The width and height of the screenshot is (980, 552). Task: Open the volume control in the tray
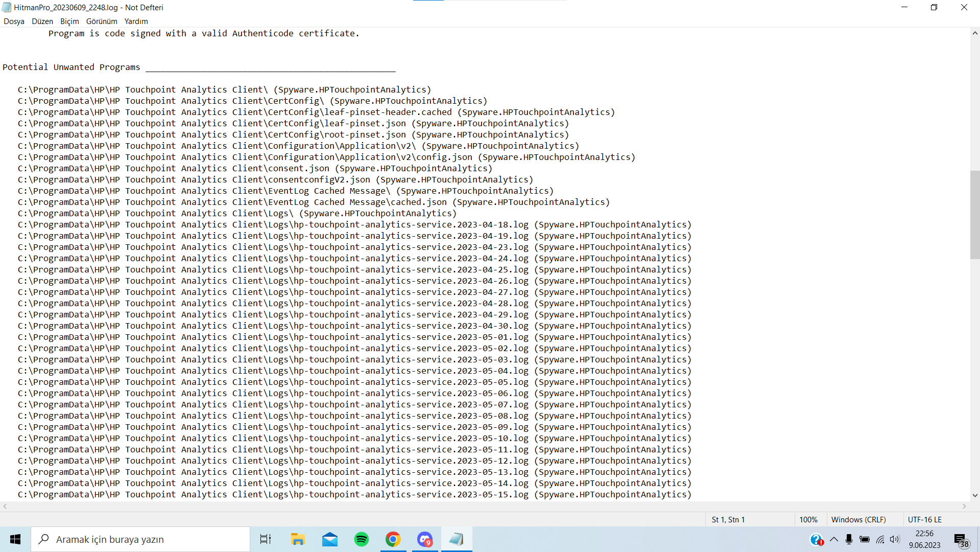895,539
